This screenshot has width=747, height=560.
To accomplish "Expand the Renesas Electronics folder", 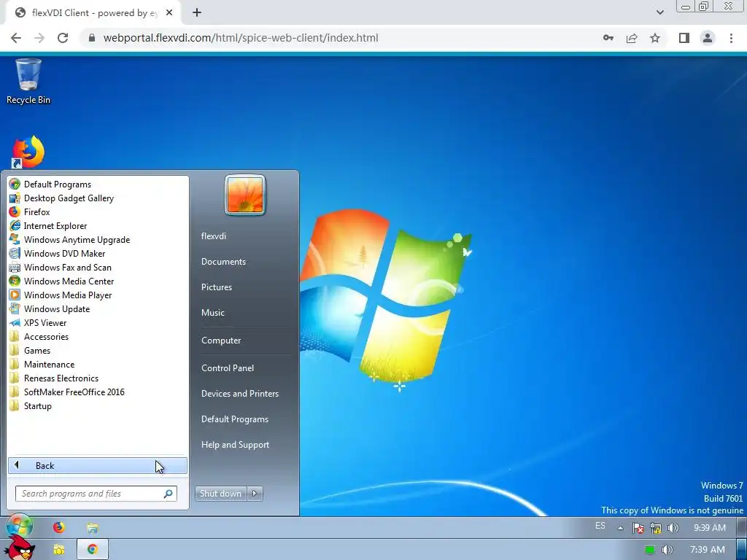I will (54, 378).
